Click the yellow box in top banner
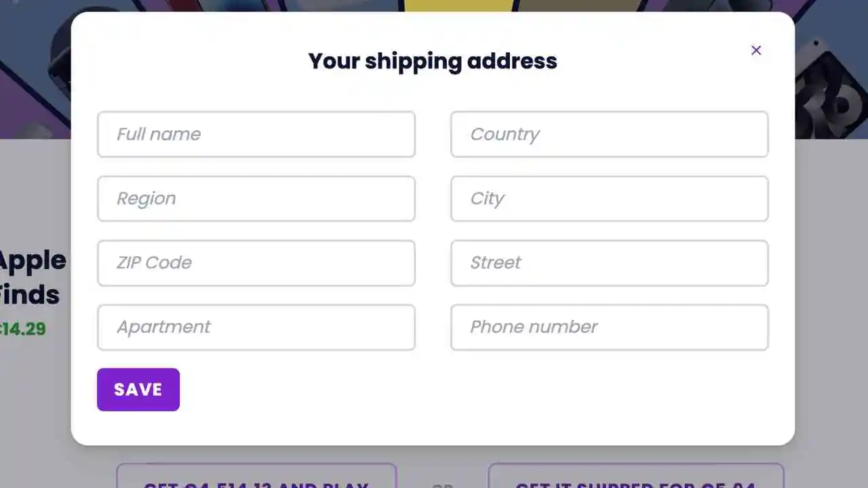The height and width of the screenshot is (488, 868). (458, 5)
